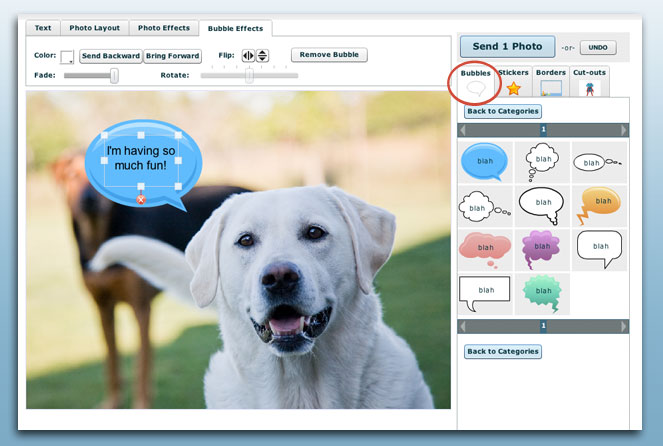The image size is (663, 446).
Task: Choose the black-outlined round speech bubble
Action: (x=542, y=206)
